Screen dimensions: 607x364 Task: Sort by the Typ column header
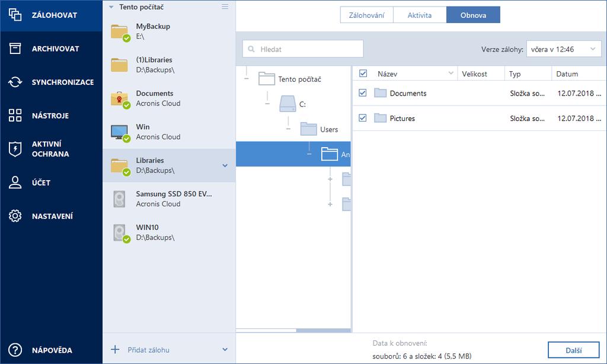(515, 74)
